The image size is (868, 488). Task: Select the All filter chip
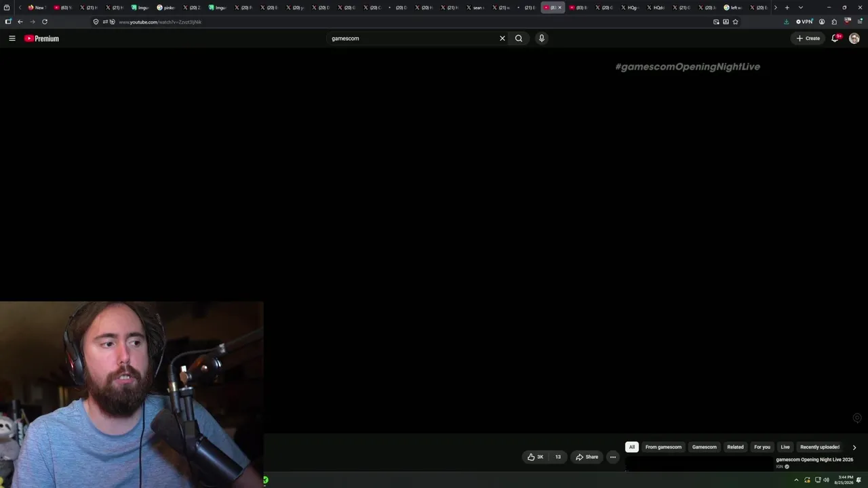coord(632,447)
